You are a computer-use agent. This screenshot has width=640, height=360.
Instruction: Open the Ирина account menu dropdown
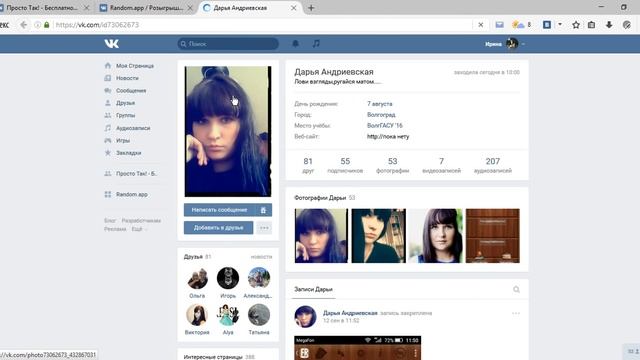504,44
